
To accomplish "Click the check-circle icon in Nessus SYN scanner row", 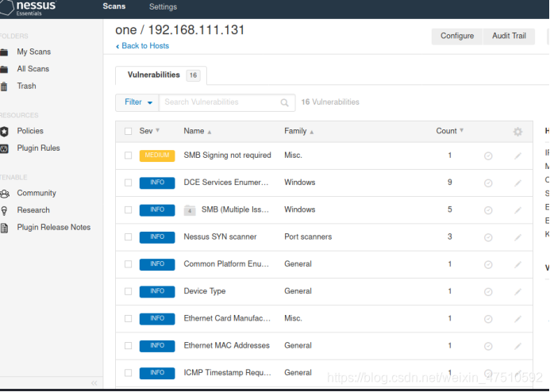I will point(488,237).
